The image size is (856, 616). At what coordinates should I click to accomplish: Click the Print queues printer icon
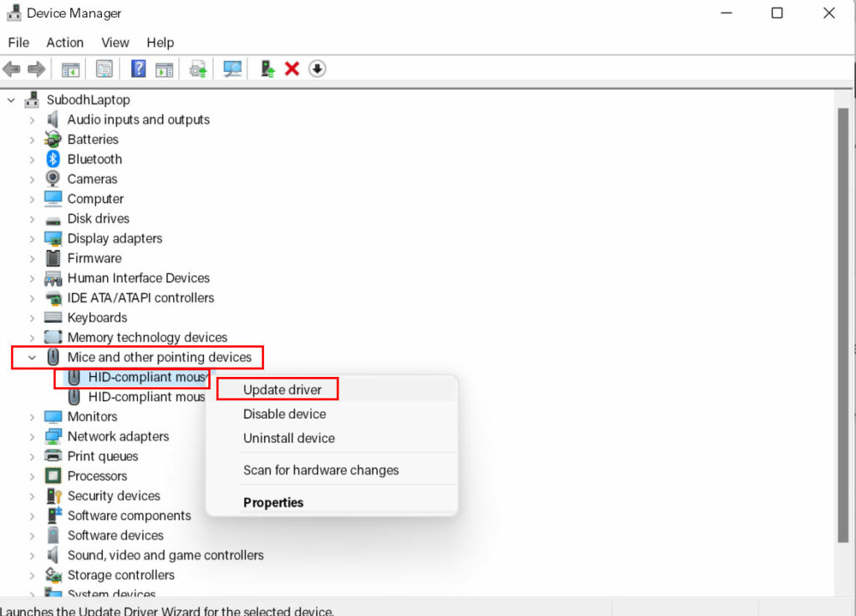coord(53,456)
